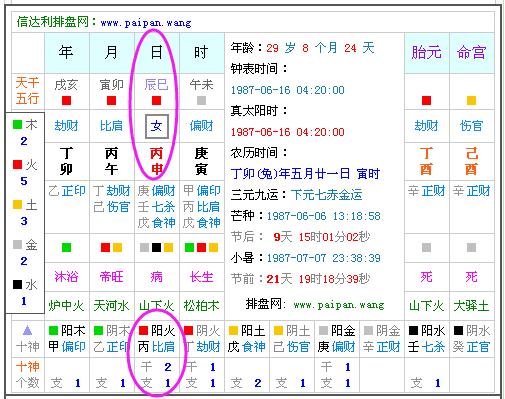Viewport: 505px width, 399px height.
Task: Select the 时 column header
Action: pyautogui.click(x=201, y=52)
